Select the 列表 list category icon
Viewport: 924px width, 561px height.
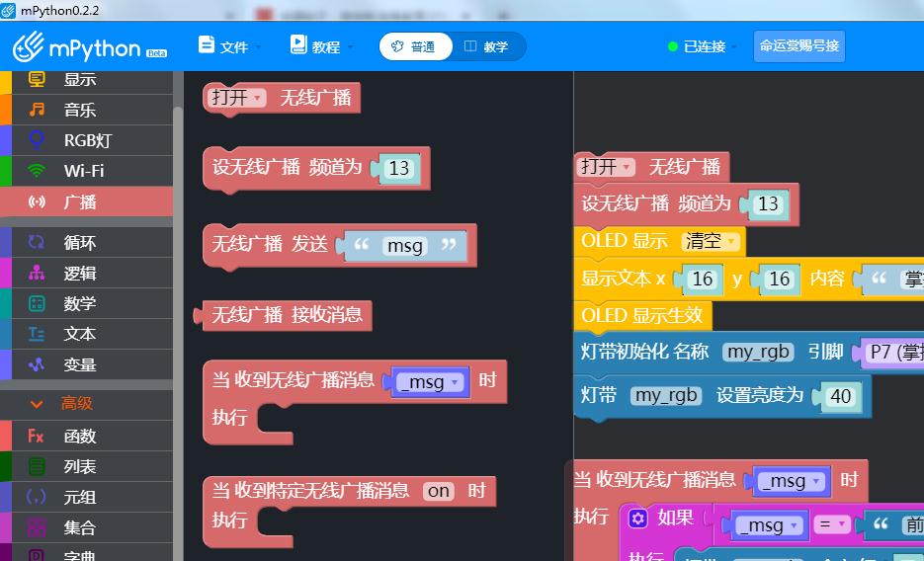click(x=37, y=467)
